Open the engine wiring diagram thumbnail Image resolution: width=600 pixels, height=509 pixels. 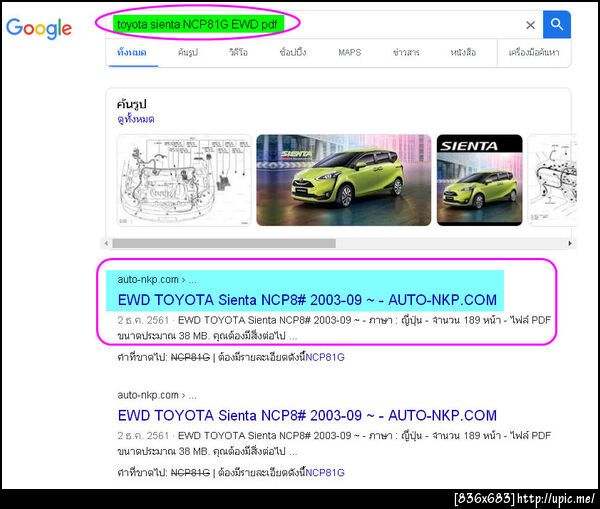(184, 180)
